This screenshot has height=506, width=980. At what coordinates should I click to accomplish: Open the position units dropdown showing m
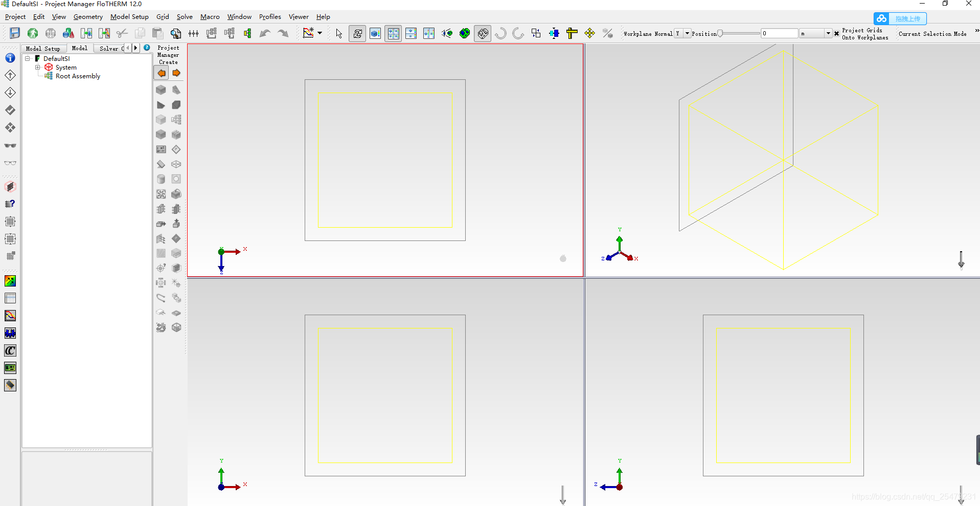[x=828, y=33]
